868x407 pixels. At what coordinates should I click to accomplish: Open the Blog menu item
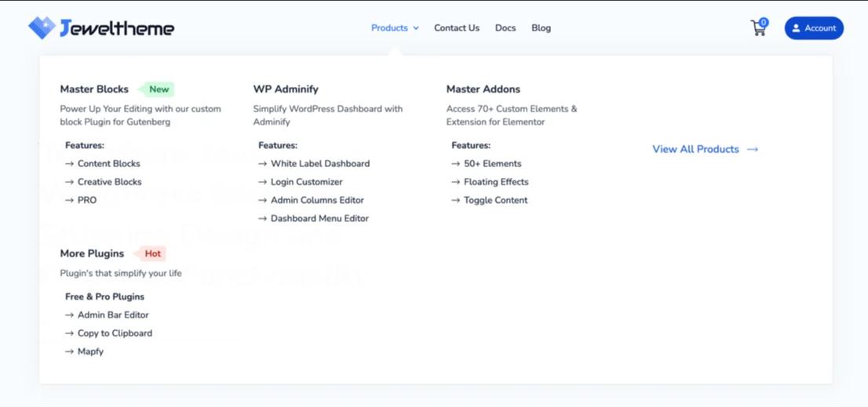click(541, 27)
